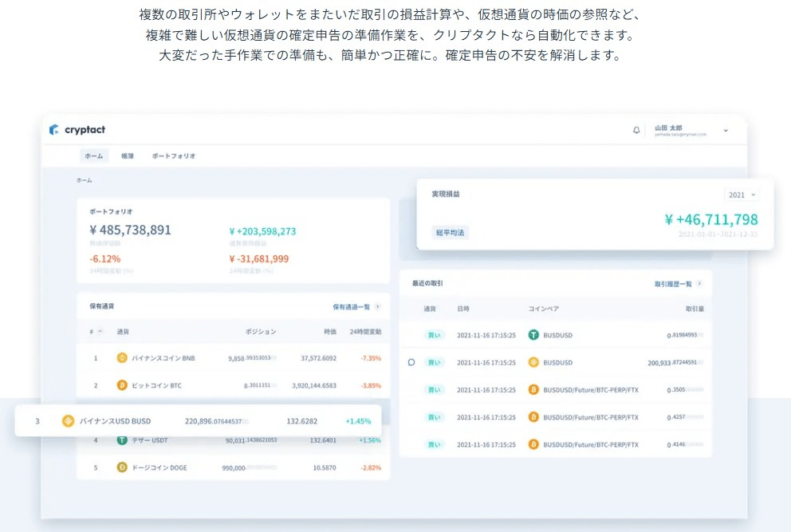Open the 取引履歴一覧 link
Screen dimensions: 791x532
click(673, 284)
